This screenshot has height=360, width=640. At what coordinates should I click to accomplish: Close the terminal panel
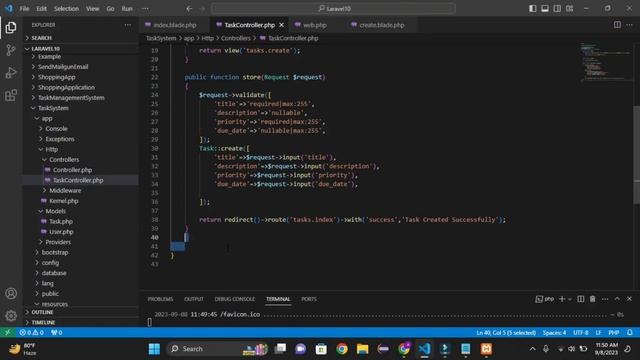(629, 299)
